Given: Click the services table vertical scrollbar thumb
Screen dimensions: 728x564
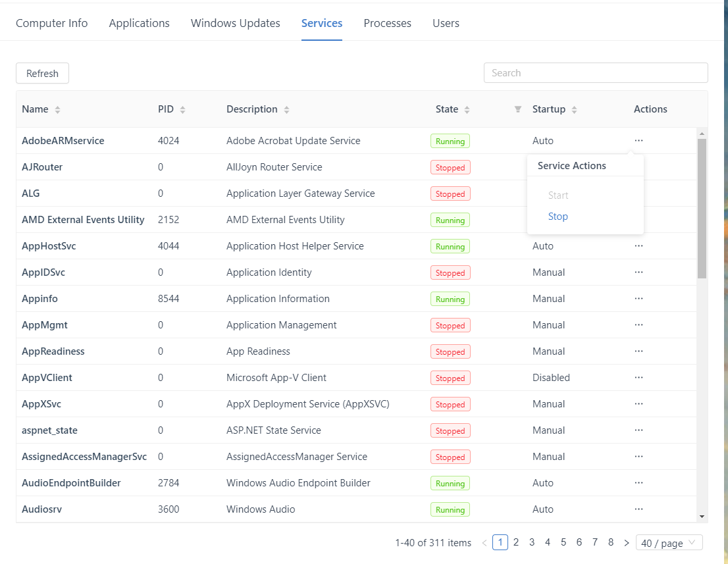Looking at the screenshot, I should [x=702, y=207].
